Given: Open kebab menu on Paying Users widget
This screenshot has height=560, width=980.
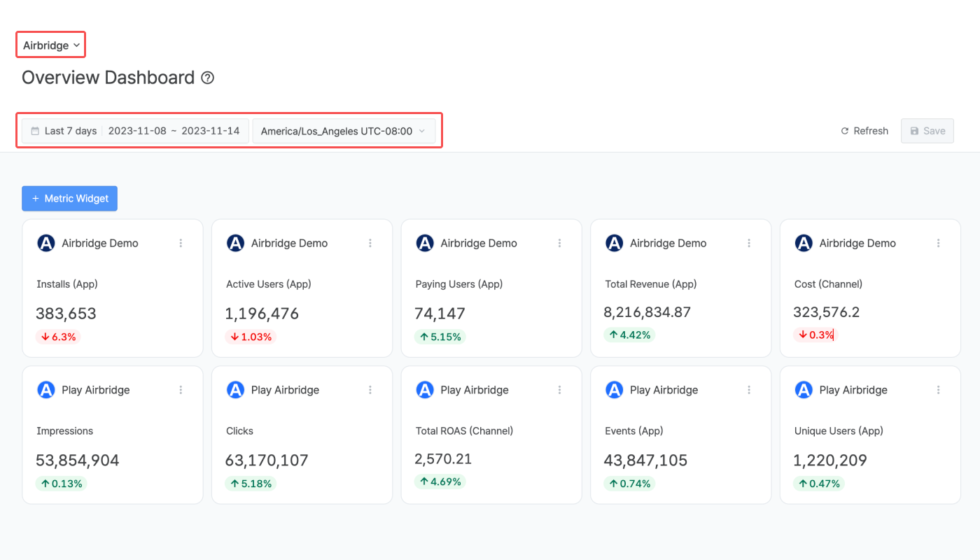Looking at the screenshot, I should [x=559, y=243].
